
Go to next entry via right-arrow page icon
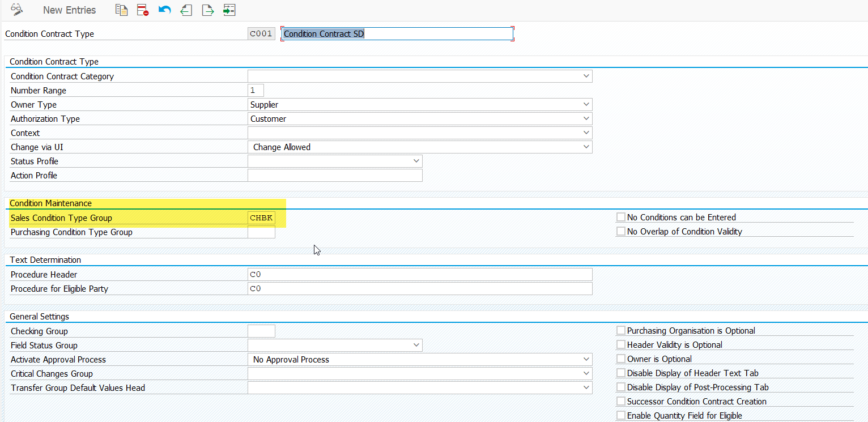[x=207, y=10]
